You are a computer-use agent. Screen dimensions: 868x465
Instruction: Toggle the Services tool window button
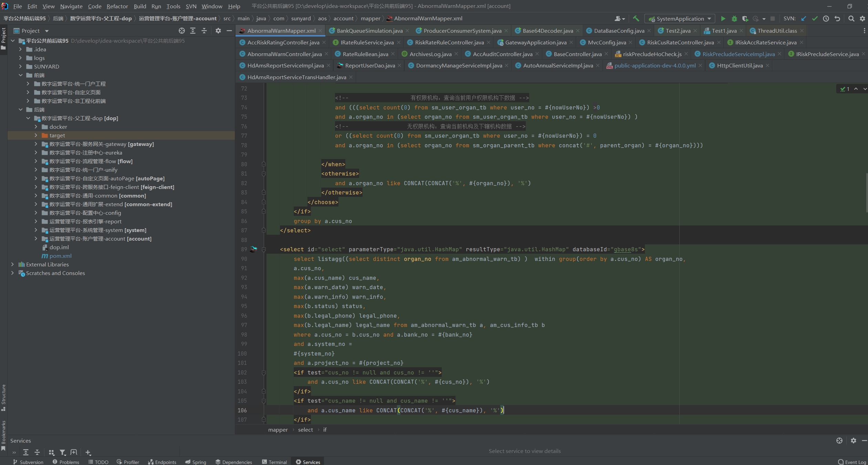point(308,462)
